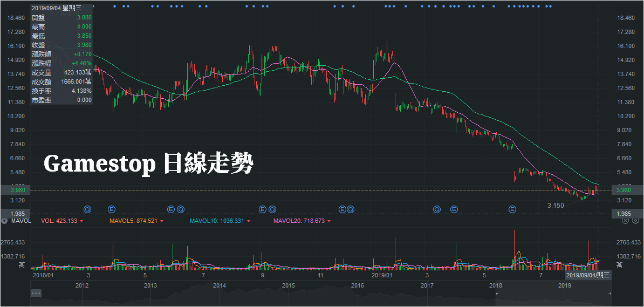Screen dimensions: 644x307
Task: Select the leftmost E event marker
Action: pyautogui.click(x=112, y=209)
